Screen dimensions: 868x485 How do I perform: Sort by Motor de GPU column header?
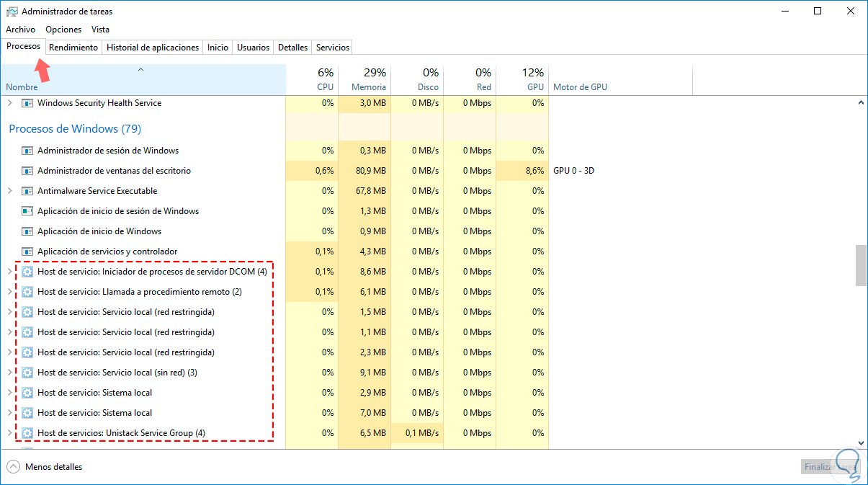coord(620,79)
